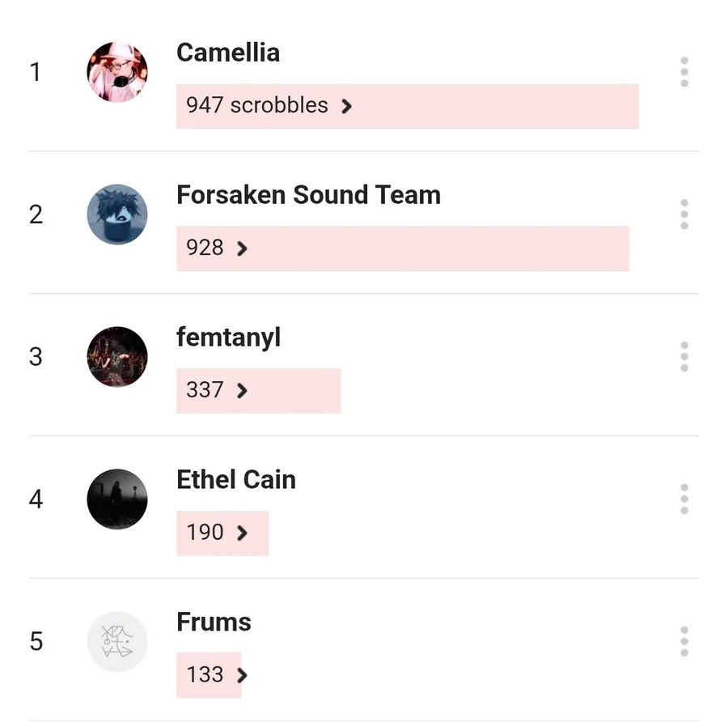Open more options for Camellia
Viewport: 728px width, 722px height.
coord(684,72)
